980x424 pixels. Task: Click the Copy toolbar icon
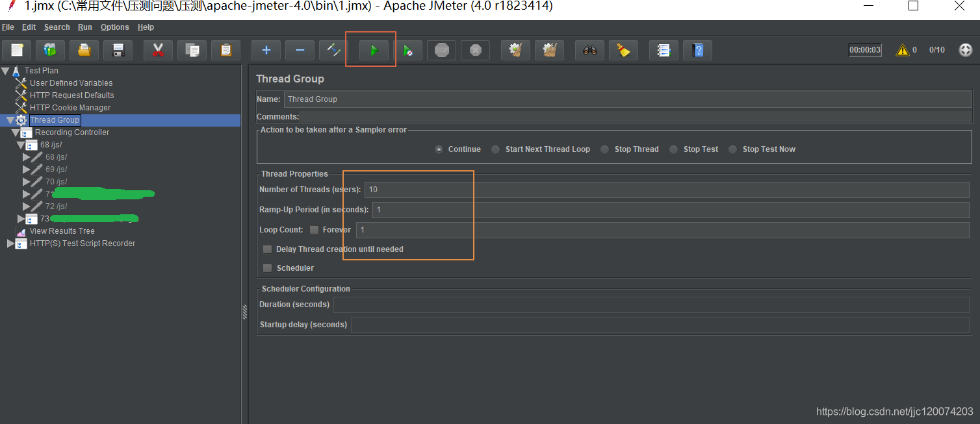click(x=192, y=50)
